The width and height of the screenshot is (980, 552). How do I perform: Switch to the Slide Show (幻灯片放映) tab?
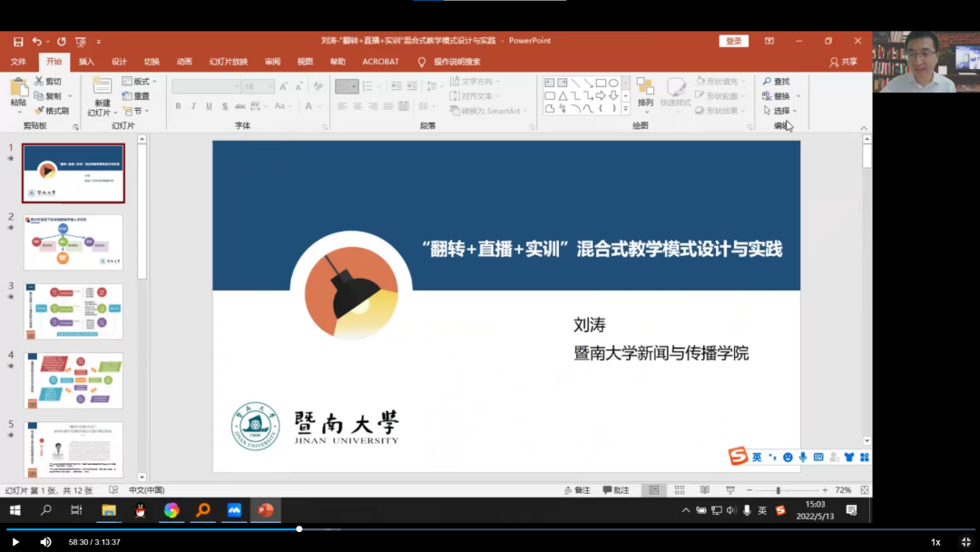228,62
